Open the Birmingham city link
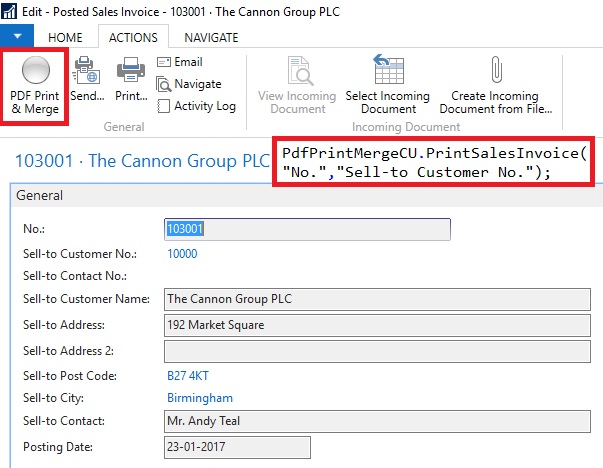The image size is (603, 468). [x=200, y=398]
